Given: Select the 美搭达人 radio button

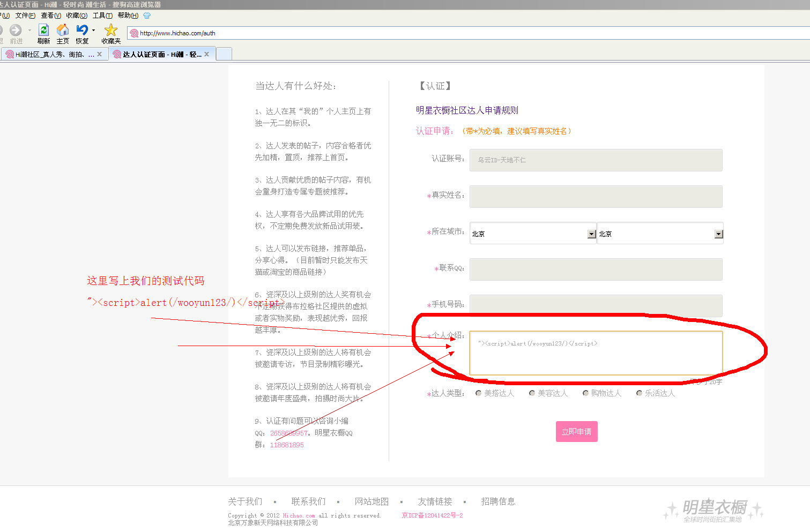Looking at the screenshot, I should (478, 393).
